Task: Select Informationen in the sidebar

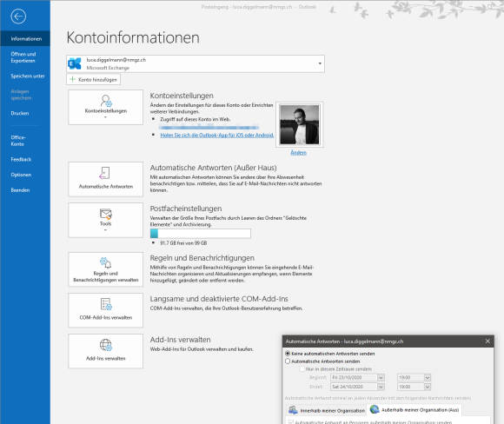Action: tap(25, 38)
